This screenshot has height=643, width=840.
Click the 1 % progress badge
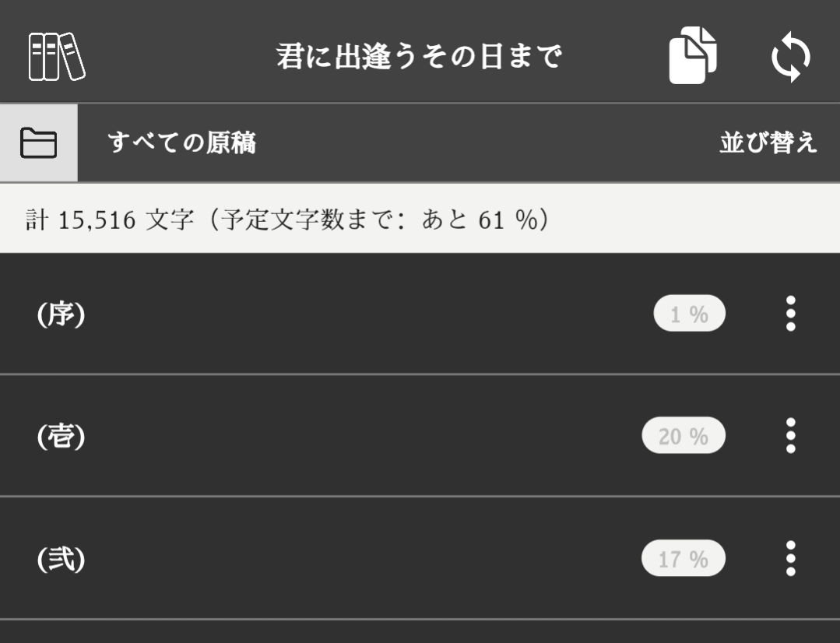(x=689, y=314)
